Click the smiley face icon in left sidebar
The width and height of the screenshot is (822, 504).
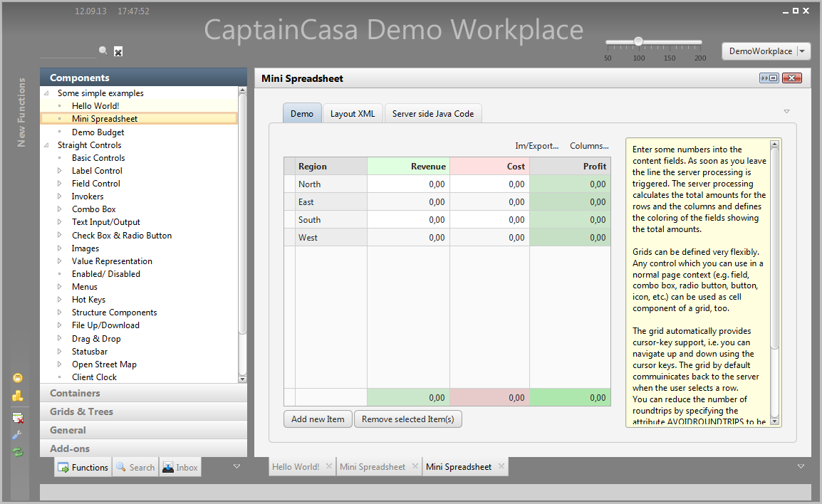(x=18, y=377)
